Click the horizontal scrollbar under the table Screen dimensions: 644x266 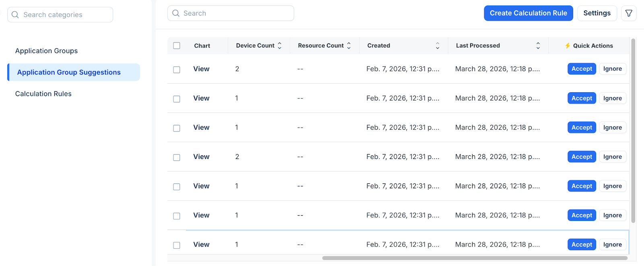pos(475,258)
